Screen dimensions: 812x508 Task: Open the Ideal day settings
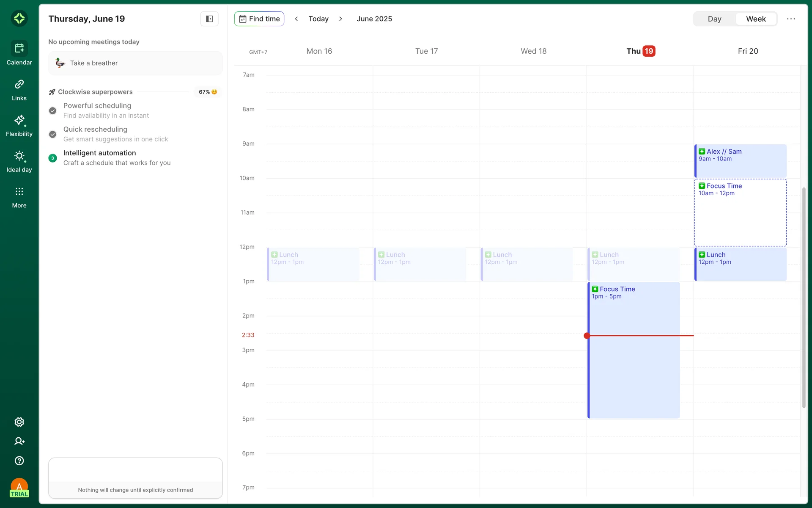(19, 161)
